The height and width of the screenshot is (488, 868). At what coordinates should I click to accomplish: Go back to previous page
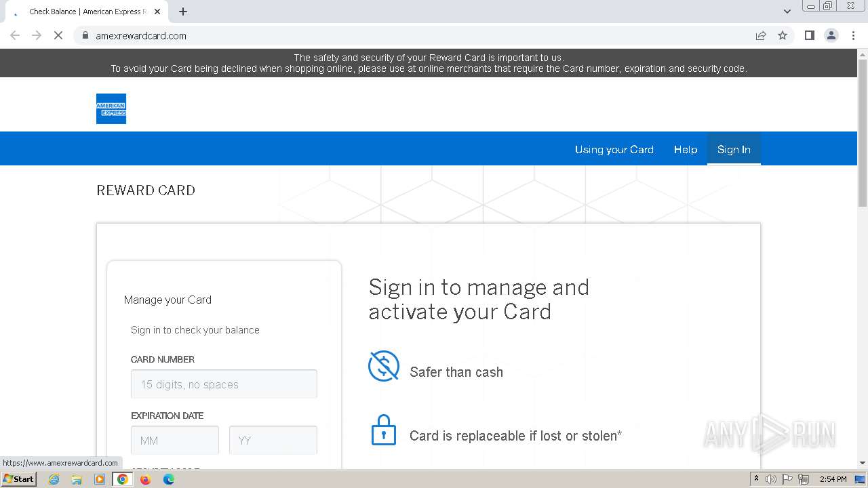pos(15,35)
